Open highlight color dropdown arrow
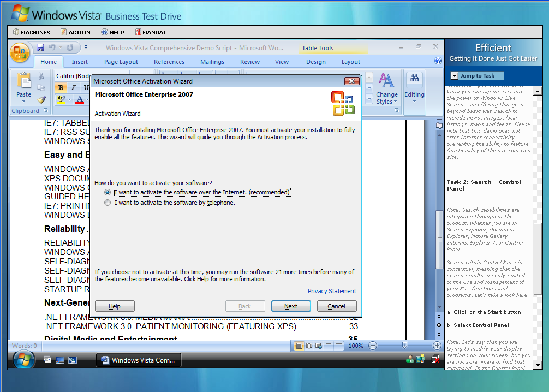 [69, 100]
